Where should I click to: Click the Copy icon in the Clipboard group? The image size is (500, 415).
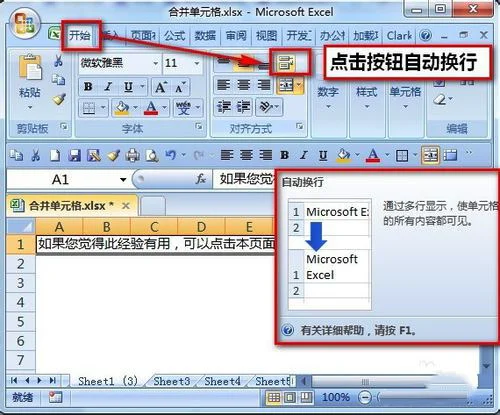[x=59, y=80]
